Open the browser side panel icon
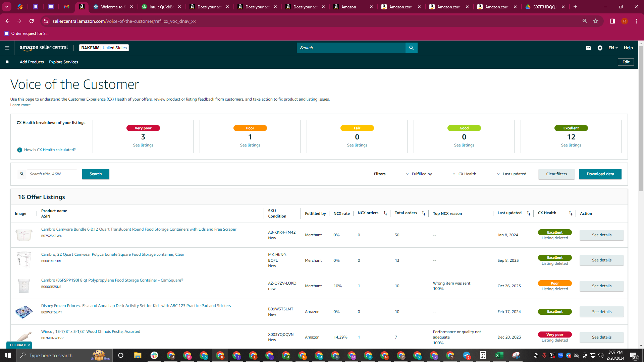The height and width of the screenshot is (362, 644). [x=612, y=21]
